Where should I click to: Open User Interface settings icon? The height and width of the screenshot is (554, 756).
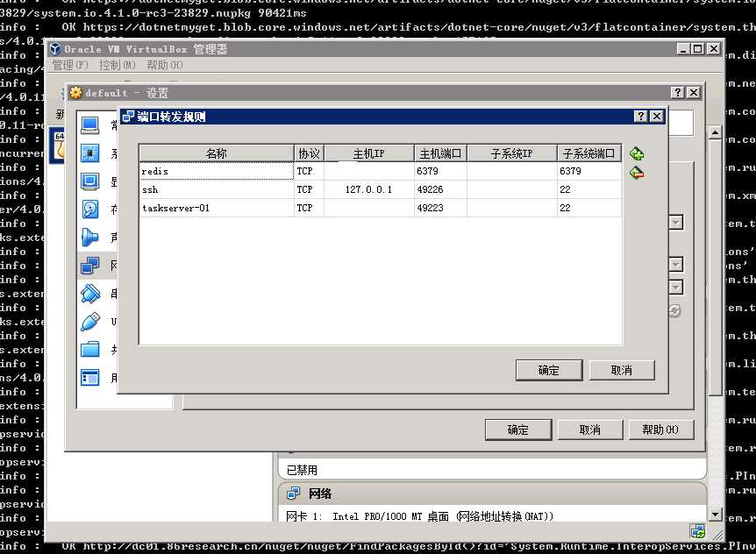tap(90, 377)
